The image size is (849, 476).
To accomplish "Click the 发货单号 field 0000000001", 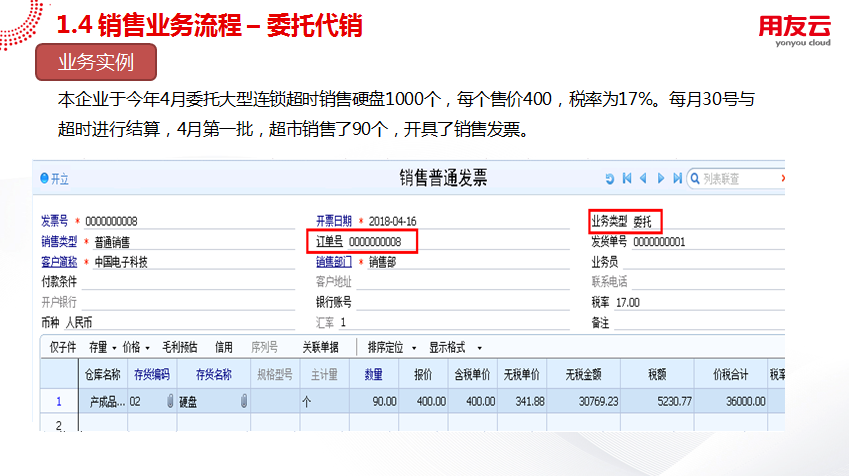I will 659,242.
